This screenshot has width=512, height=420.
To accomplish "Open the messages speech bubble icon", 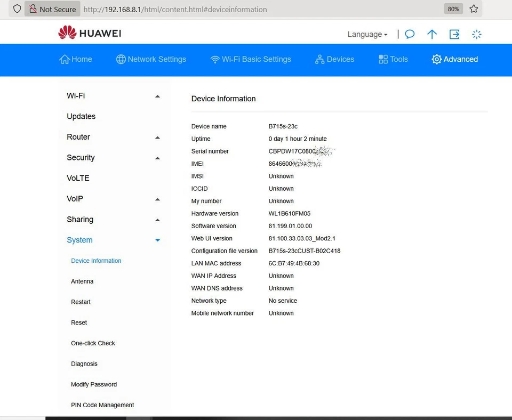I will point(410,34).
